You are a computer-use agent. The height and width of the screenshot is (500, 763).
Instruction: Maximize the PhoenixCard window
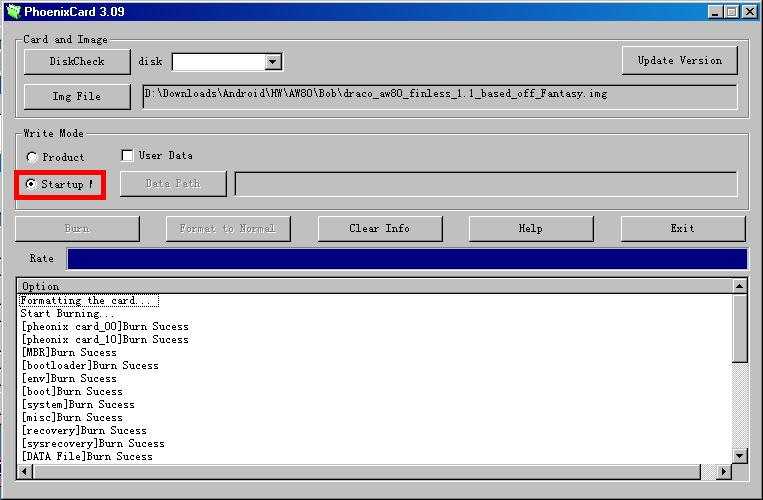(731, 12)
